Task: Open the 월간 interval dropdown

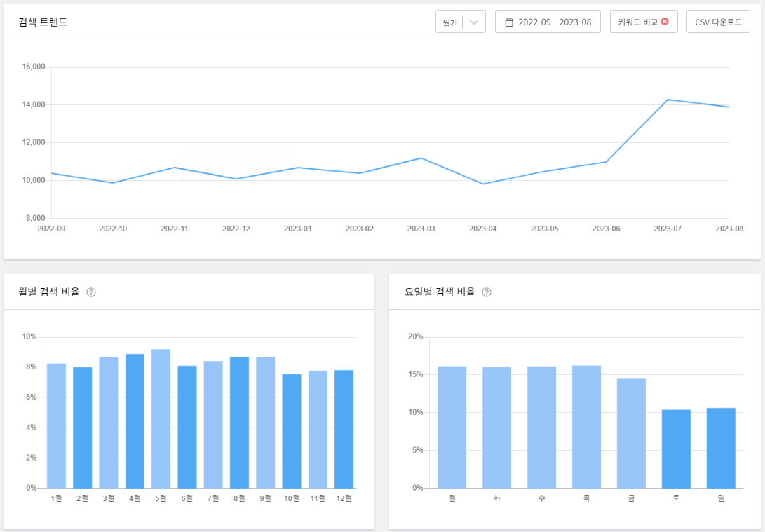Action: (461, 21)
